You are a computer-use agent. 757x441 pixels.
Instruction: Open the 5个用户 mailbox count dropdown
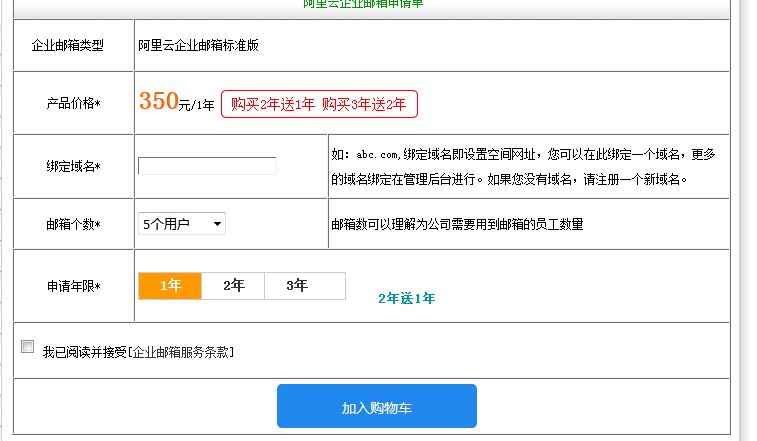pos(182,224)
